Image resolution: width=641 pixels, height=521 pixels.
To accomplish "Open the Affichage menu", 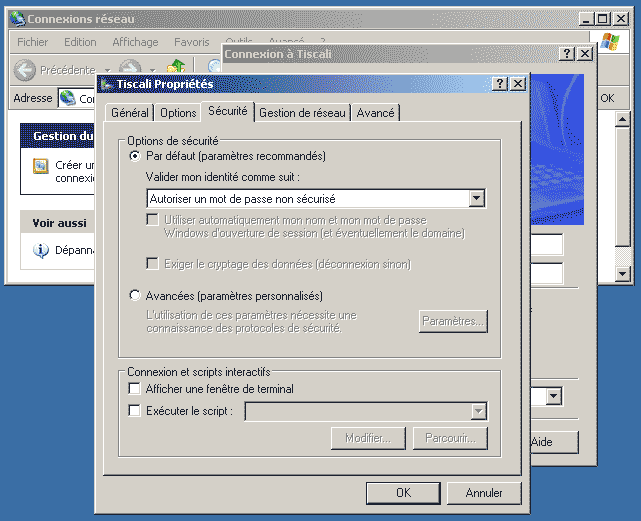I will 135,42.
